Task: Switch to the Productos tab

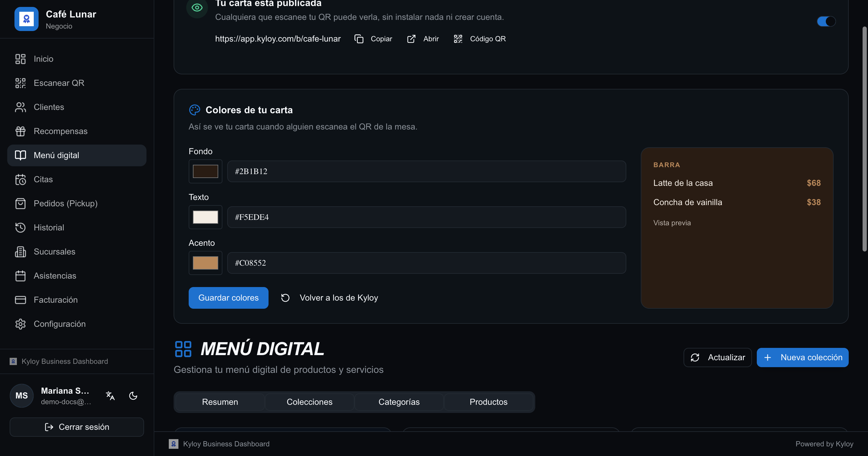Action: (x=489, y=402)
